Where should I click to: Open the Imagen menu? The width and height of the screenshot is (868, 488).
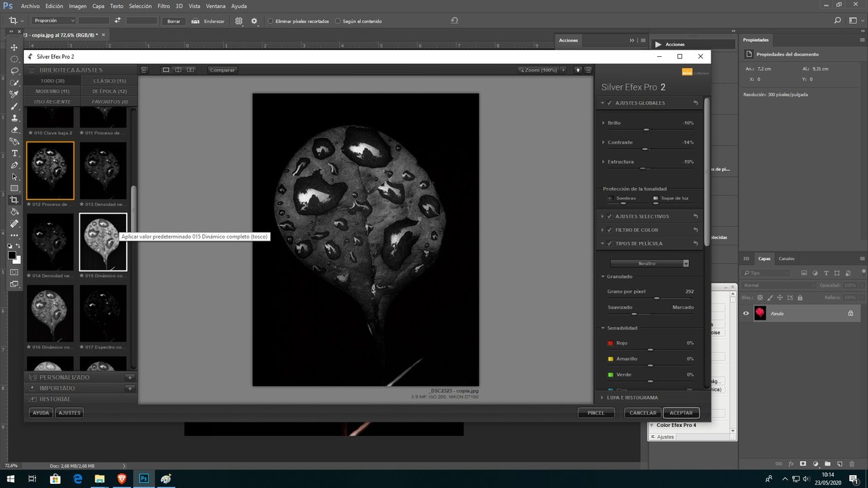(78, 6)
